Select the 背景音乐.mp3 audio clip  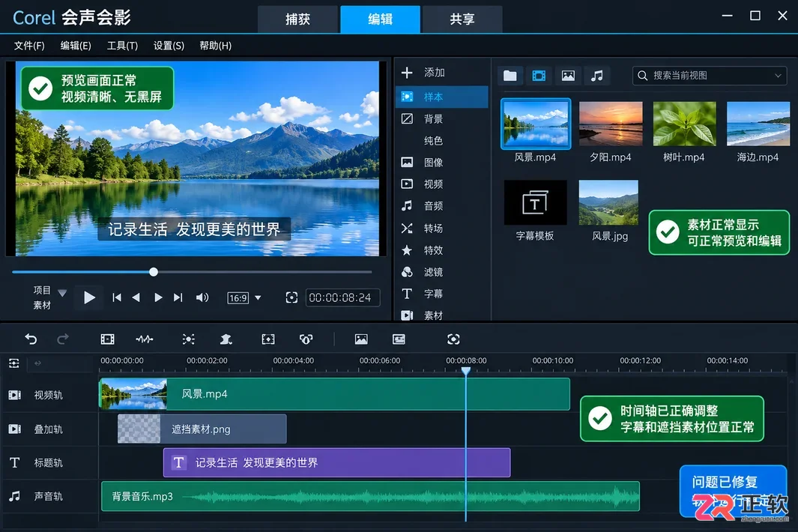pos(370,496)
